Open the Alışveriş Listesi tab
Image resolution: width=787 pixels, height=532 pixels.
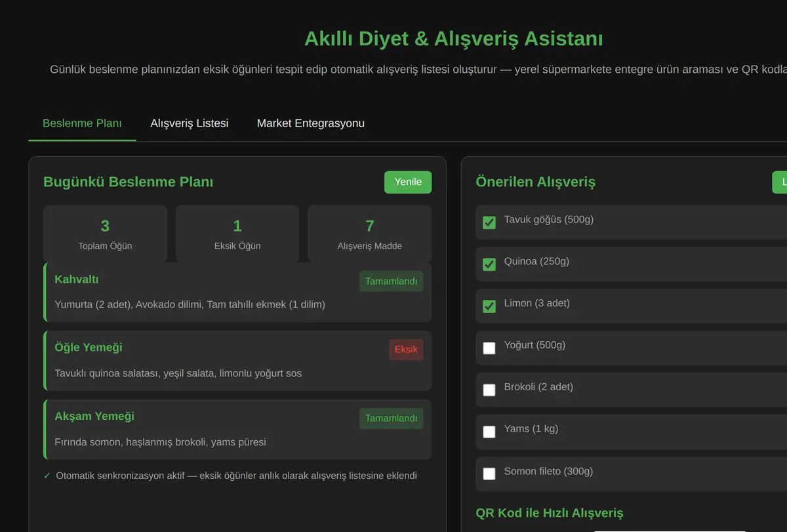click(x=190, y=123)
